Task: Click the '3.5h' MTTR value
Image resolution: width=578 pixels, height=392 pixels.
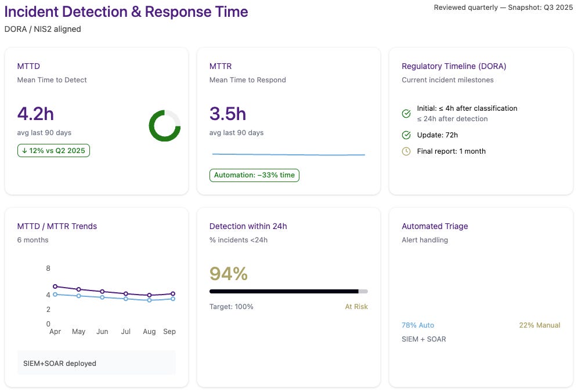Action: pos(228,114)
